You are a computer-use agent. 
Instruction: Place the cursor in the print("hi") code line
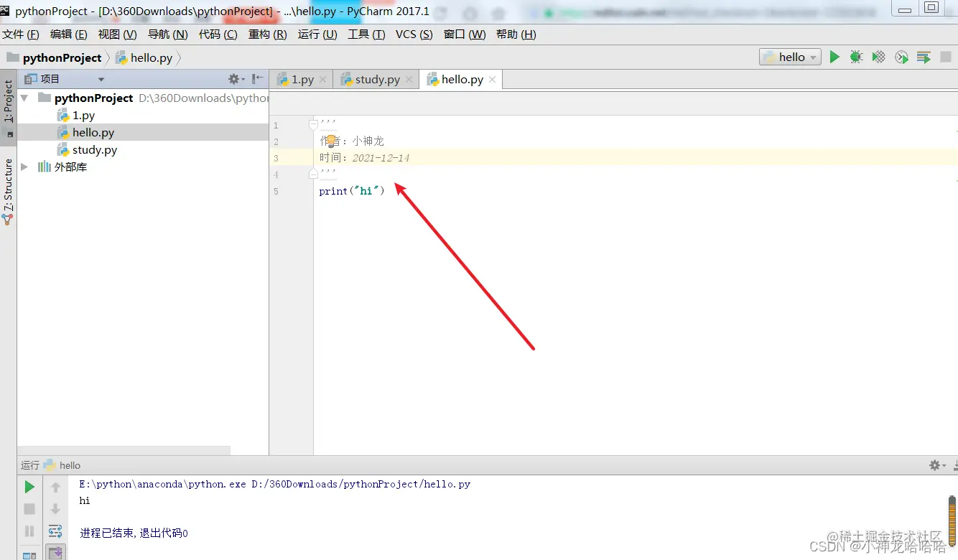tap(352, 191)
